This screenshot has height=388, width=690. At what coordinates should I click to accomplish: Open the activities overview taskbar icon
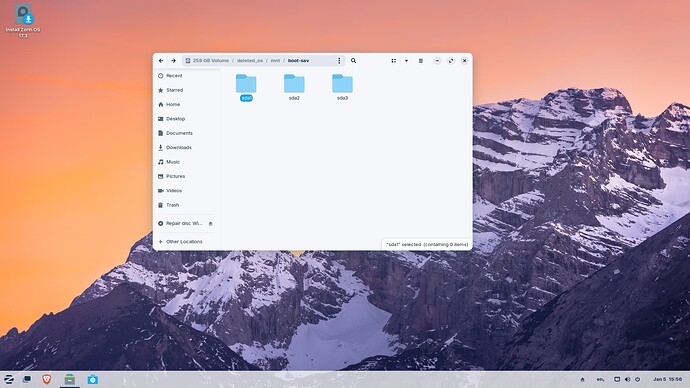pos(27,379)
